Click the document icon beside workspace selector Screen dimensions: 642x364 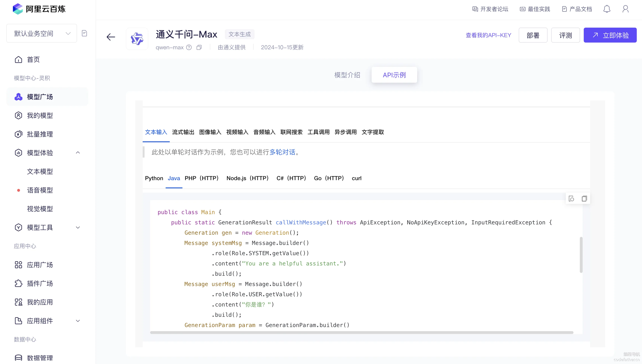(84, 33)
